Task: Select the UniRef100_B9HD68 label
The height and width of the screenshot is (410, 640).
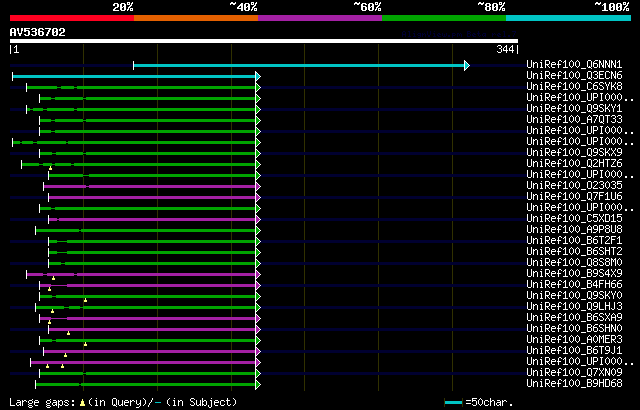Action: [574, 384]
